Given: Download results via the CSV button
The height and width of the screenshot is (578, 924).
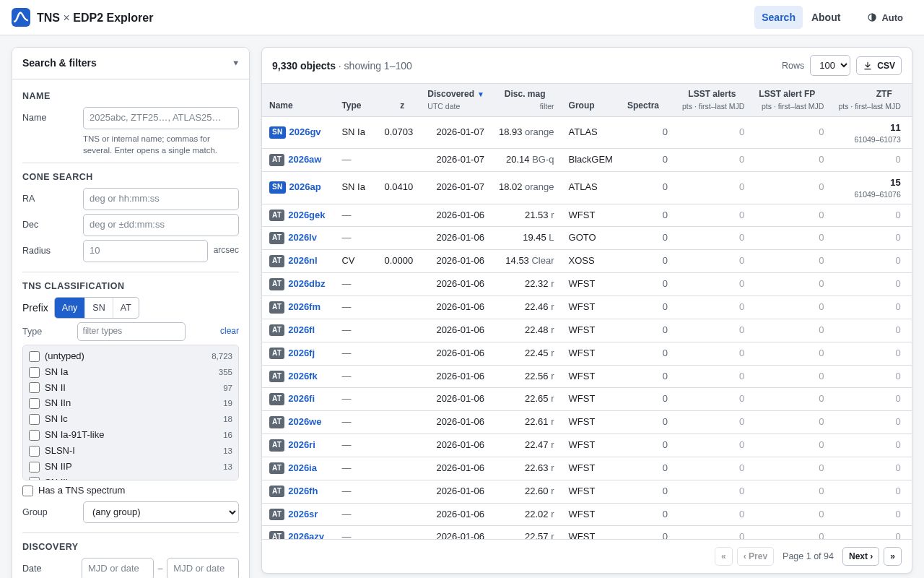Looking at the screenshot, I should click(x=879, y=66).
